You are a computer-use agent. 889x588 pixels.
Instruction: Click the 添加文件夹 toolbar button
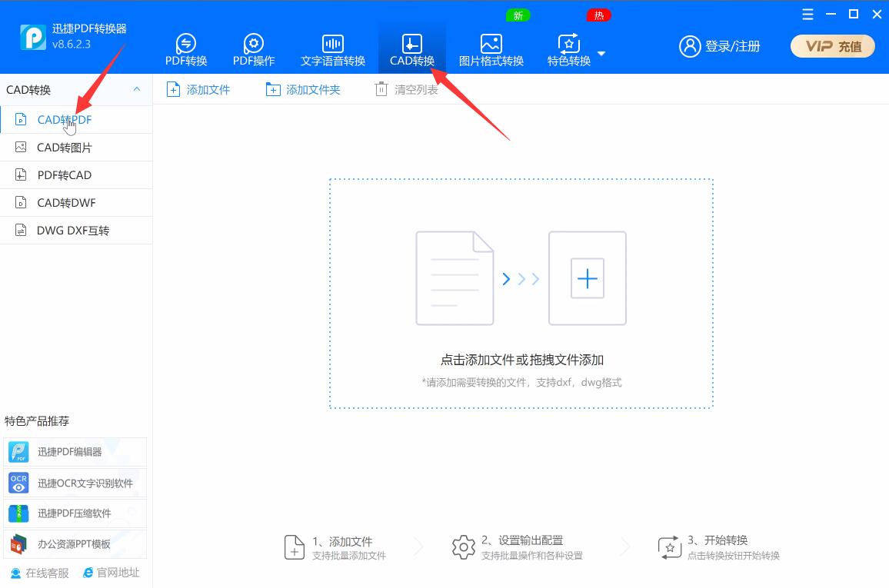pyautogui.click(x=303, y=89)
